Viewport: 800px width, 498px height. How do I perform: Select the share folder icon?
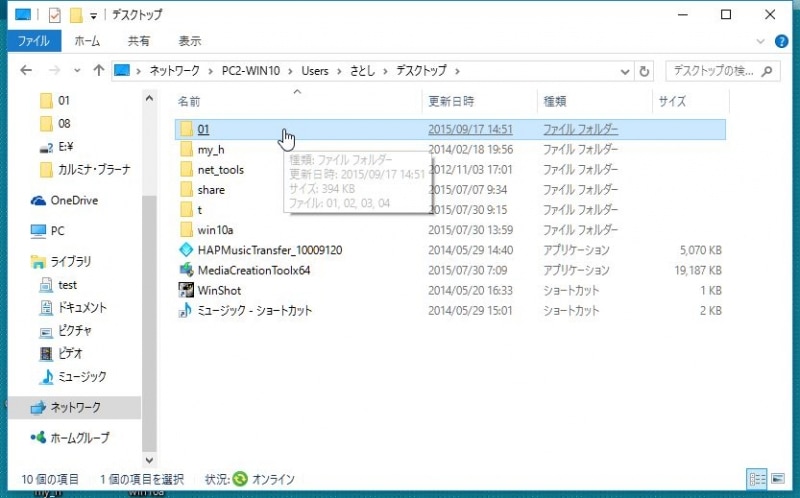[186, 190]
